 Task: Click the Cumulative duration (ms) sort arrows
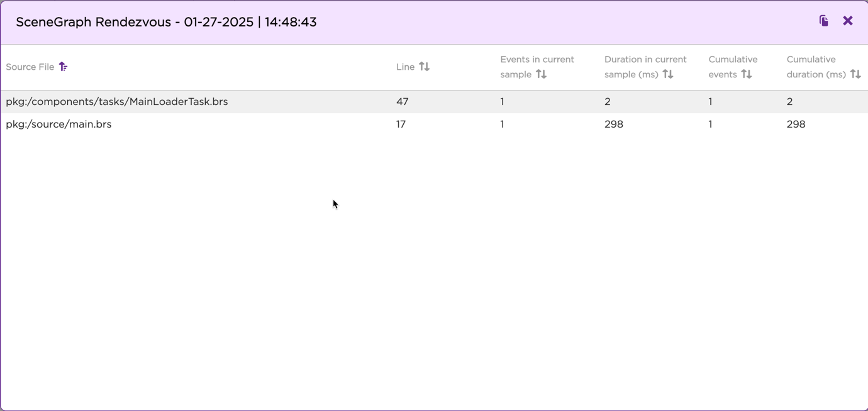[855, 74]
